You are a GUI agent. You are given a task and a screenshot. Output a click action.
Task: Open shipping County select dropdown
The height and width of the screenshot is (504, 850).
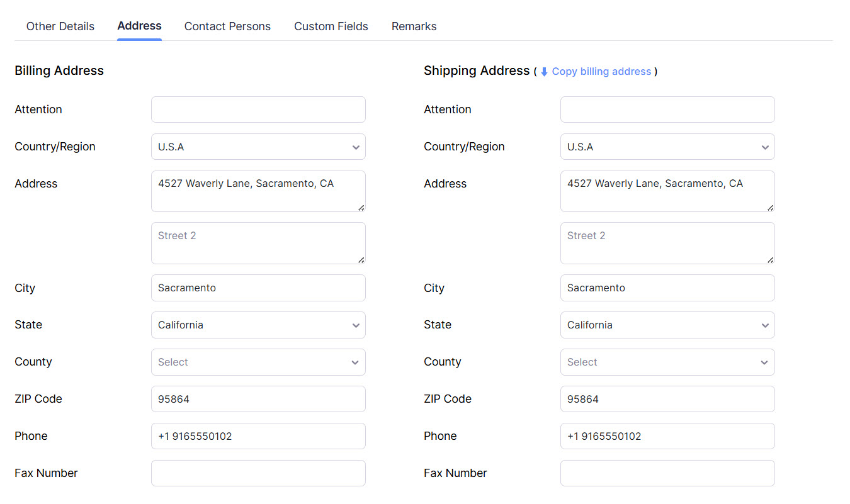point(667,362)
